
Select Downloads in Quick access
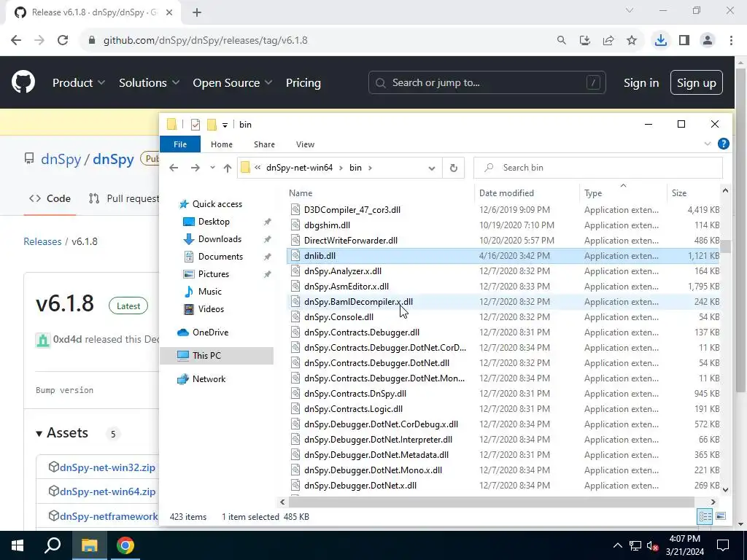pyautogui.click(x=220, y=239)
